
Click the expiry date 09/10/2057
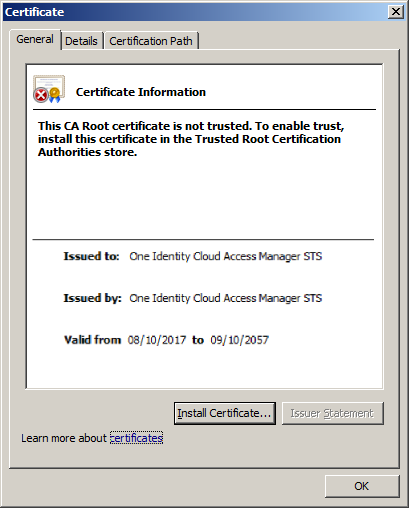239,340
